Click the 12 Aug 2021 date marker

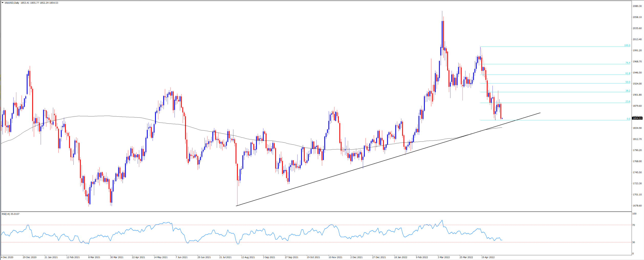click(248, 257)
